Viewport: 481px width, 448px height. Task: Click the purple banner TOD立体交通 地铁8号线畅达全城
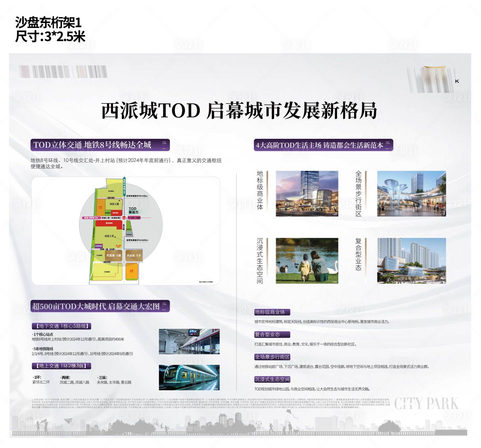100,145
